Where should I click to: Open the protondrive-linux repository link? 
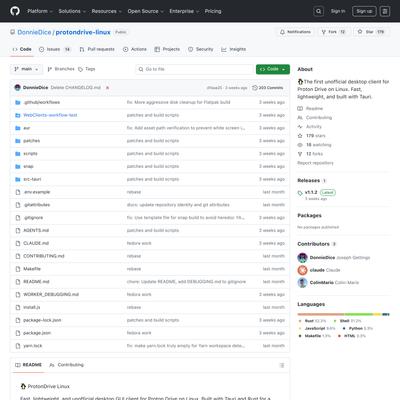coord(83,32)
